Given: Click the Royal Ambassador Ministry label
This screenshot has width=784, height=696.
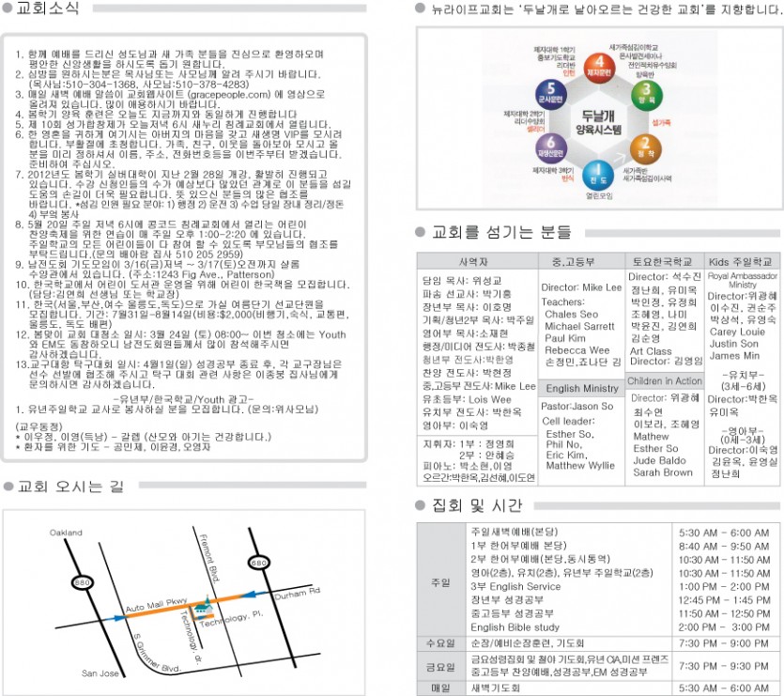Looking at the screenshot, I should [x=743, y=280].
